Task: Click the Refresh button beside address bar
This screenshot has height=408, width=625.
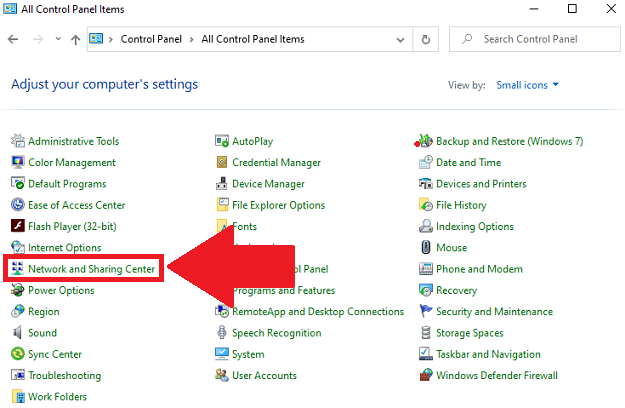Action: 427,40
